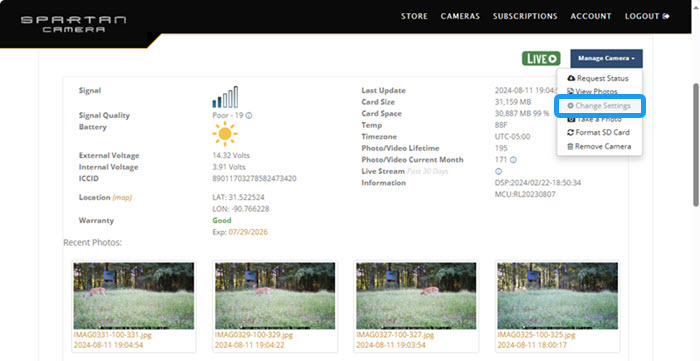This screenshot has height=361, width=700.
Task: Choose Remove Camera from the menu
Action: click(x=599, y=146)
